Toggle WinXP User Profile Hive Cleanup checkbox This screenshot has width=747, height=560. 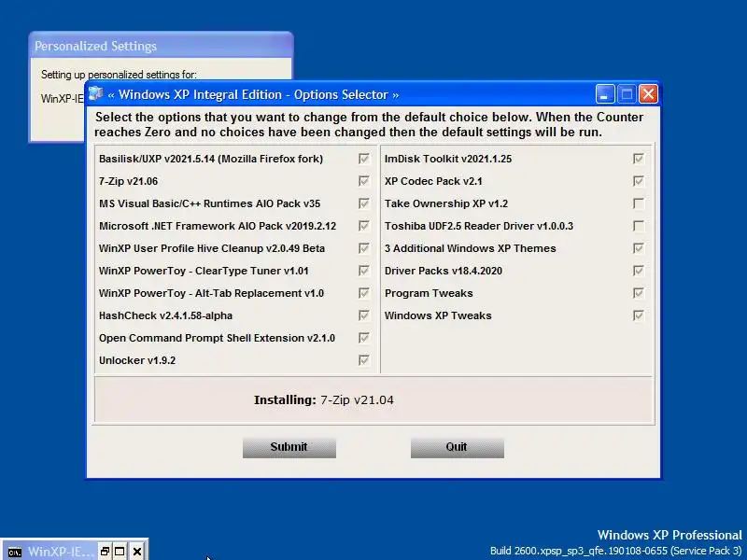coord(364,248)
